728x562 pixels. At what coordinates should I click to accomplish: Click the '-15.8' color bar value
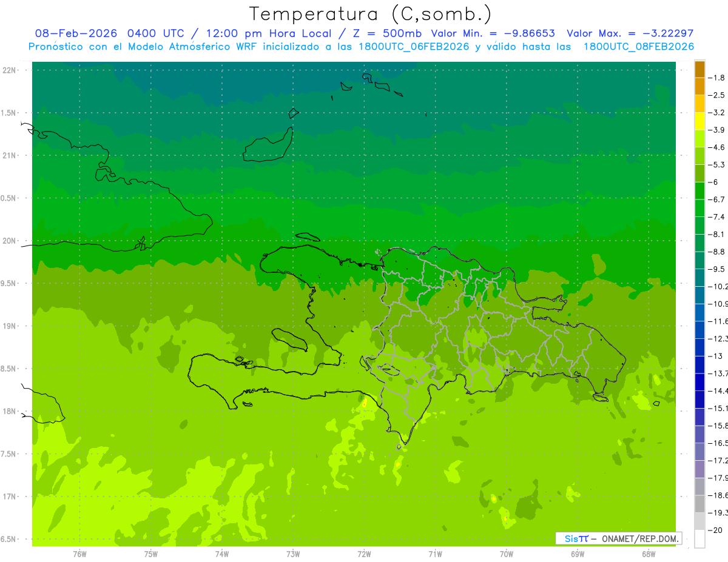pos(718,426)
